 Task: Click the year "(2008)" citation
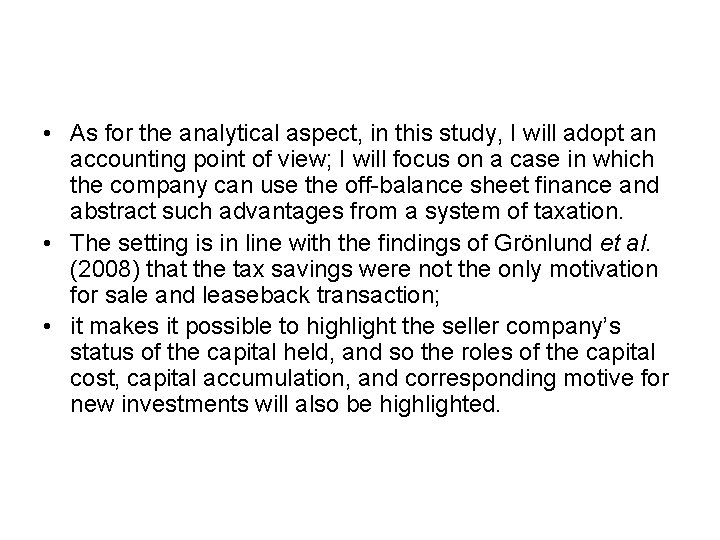105,269
